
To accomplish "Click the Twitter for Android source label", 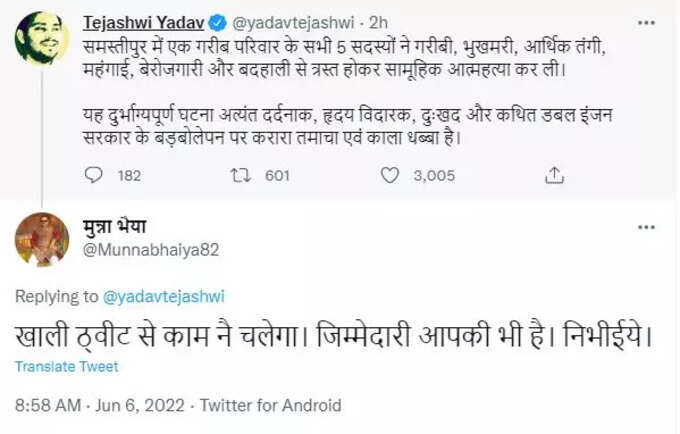I will [271, 406].
